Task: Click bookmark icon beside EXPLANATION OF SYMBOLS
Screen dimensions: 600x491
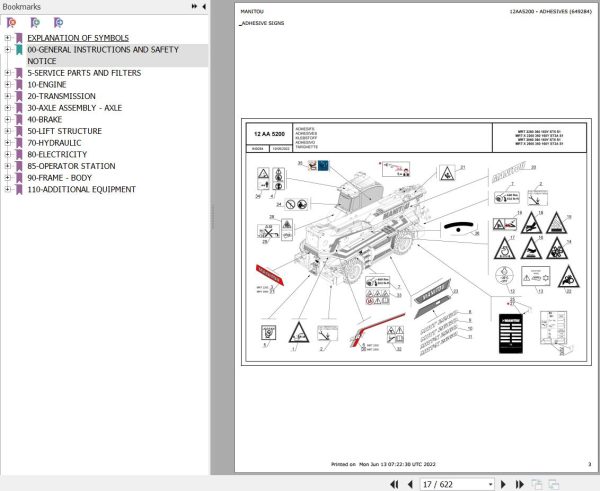Action: coord(19,38)
